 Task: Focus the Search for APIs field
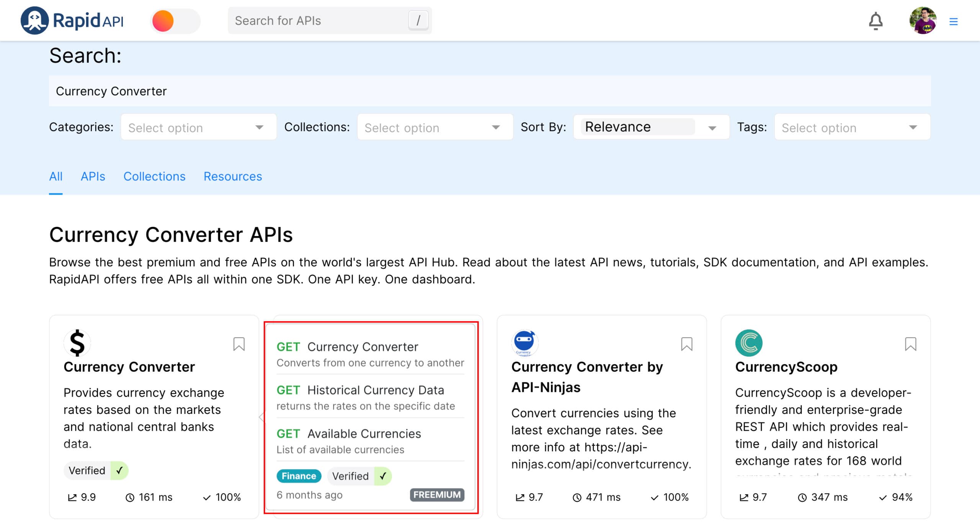click(330, 20)
